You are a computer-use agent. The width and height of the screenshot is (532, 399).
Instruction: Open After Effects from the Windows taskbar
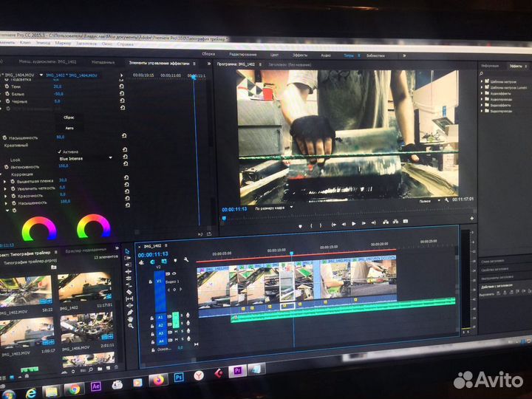pyautogui.click(x=96, y=387)
